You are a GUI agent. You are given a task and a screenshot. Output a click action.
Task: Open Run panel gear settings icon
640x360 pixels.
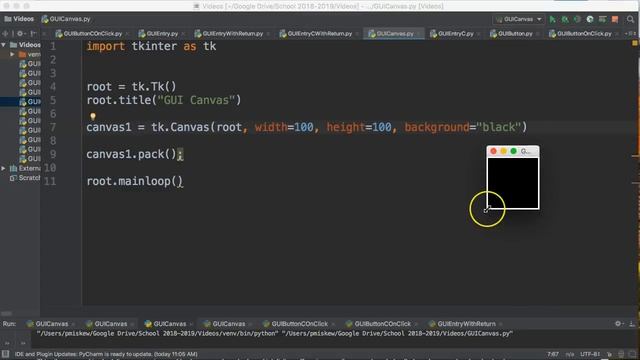[618, 323]
